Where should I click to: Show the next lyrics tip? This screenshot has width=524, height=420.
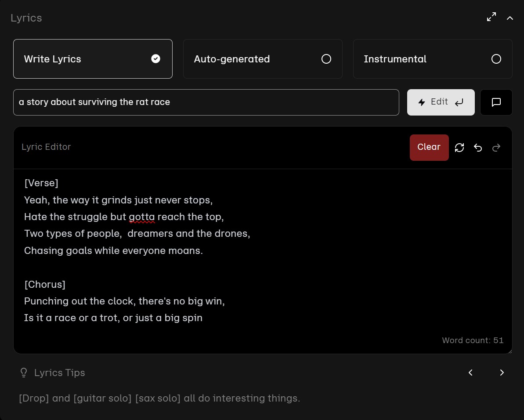coord(502,373)
